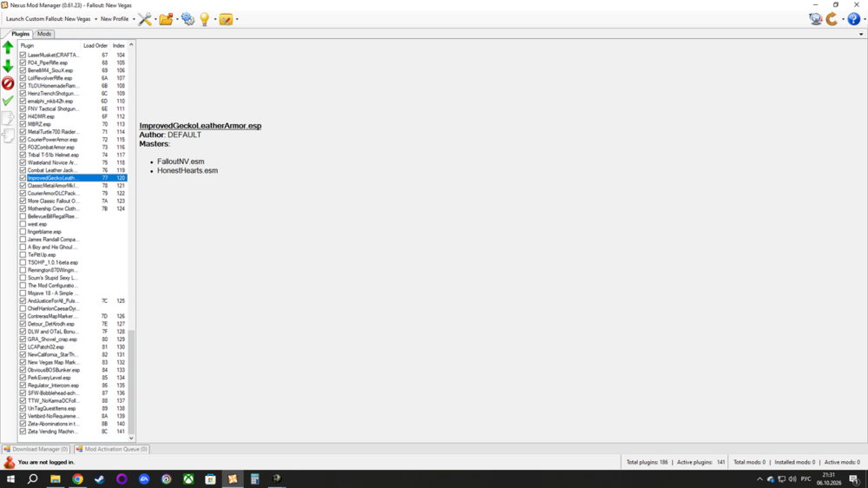Screen dimensions: 868x488
Task: Open Mod Activation Queue (0) tab
Action: coord(111,449)
